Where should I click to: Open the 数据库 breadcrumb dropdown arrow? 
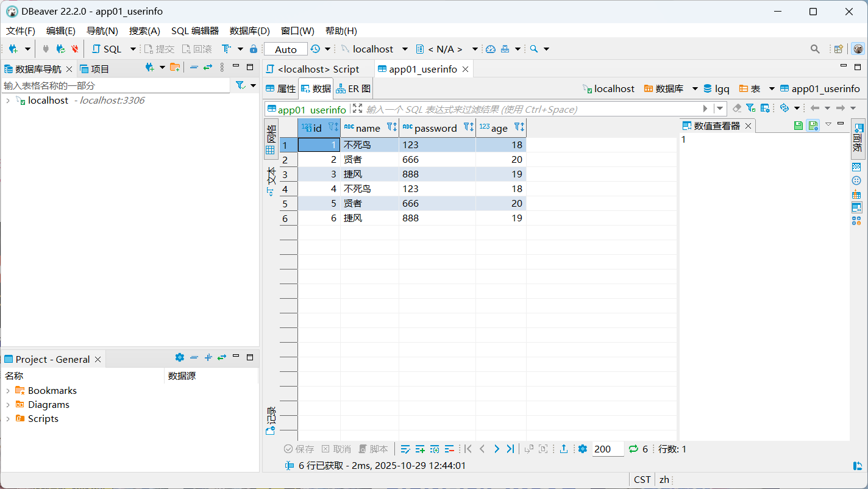(x=695, y=88)
